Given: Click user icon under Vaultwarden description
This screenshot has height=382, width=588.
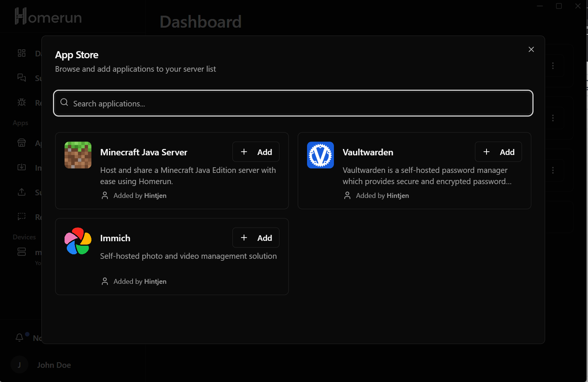Looking at the screenshot, I should pyautogui.click(x=347, y=196).
